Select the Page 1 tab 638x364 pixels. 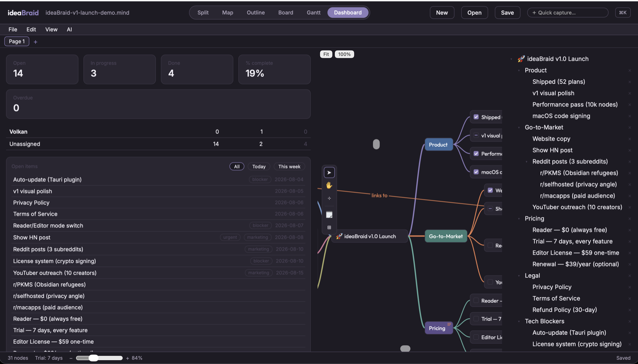point(17,41)
